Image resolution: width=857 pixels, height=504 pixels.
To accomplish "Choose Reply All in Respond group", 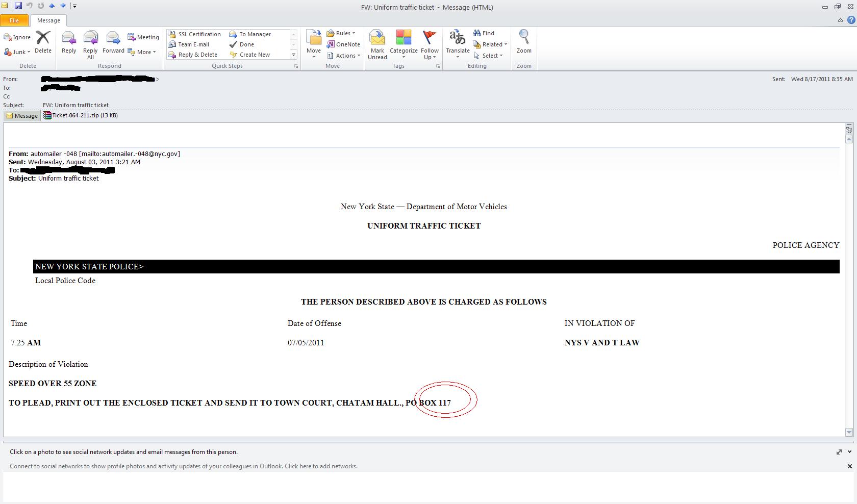I will (90, 45).
